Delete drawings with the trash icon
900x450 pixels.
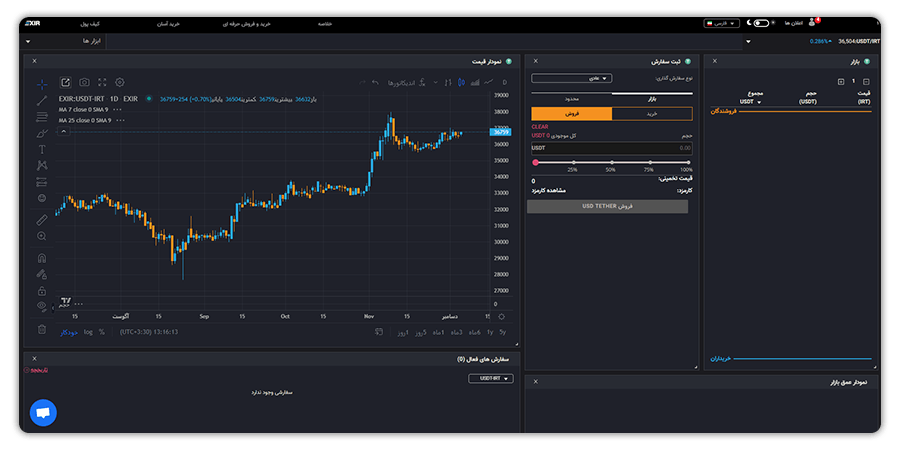pyautogui.click(x=42, y=329)
